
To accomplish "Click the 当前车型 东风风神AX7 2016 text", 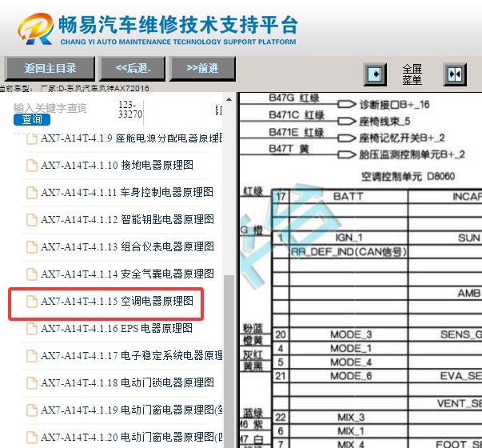I will pyautogui.click(x=74, y=89).
